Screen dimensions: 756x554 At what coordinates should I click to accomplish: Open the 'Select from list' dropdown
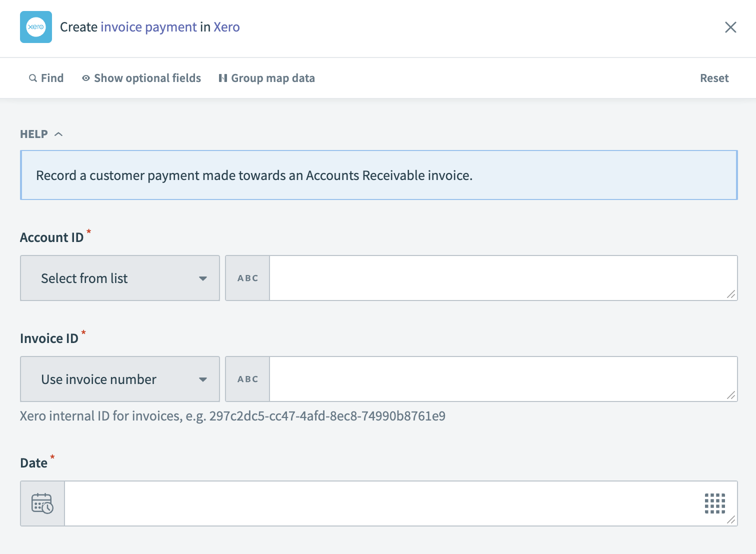click(x=119, y=278)
